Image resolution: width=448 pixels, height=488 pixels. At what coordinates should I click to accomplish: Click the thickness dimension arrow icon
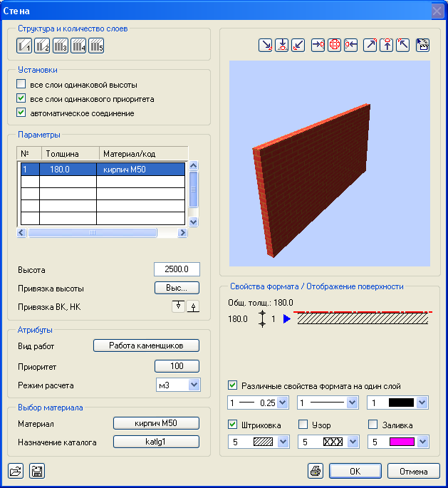click(262, 318)
